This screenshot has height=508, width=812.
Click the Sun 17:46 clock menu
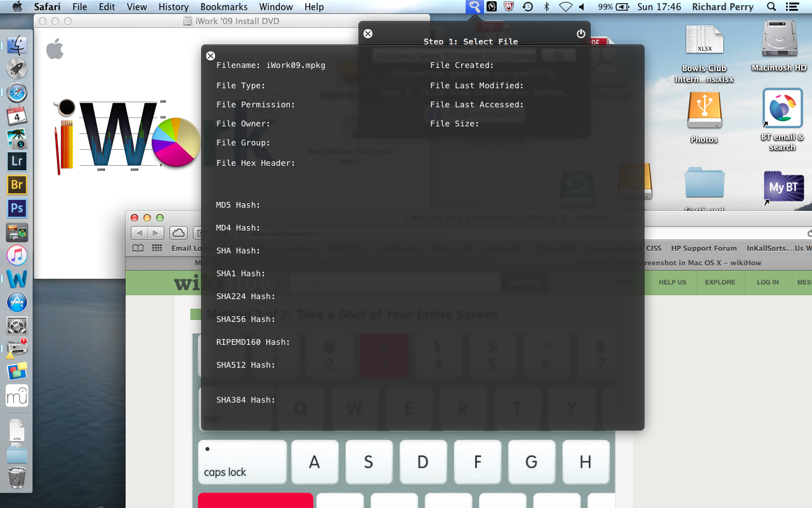[659, 7]
